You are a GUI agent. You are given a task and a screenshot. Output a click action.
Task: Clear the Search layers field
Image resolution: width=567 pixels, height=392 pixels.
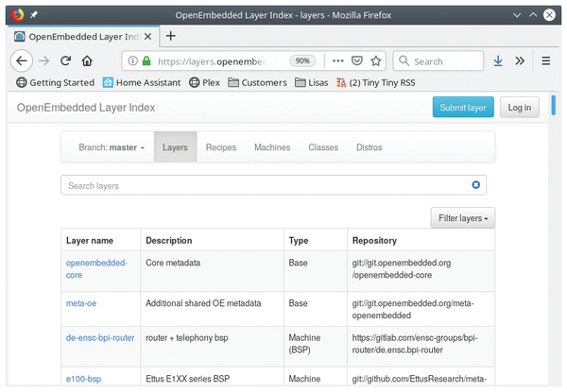click(476, 184)
